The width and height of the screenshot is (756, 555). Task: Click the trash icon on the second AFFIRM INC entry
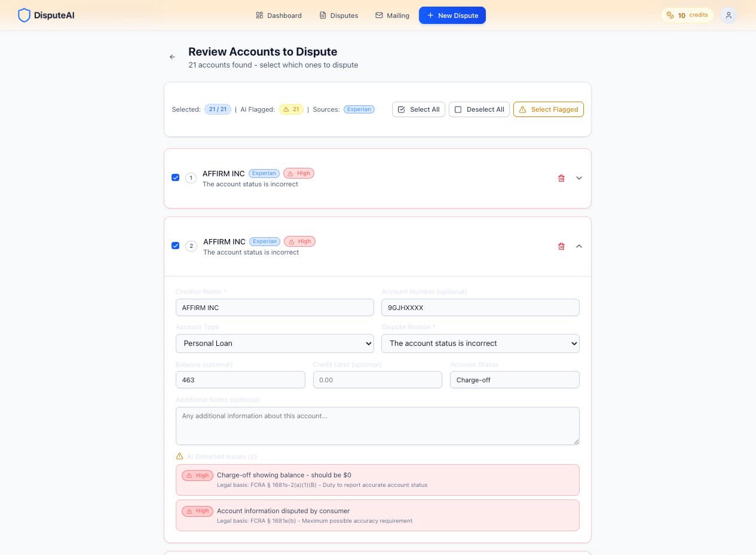tap(561, 246)
